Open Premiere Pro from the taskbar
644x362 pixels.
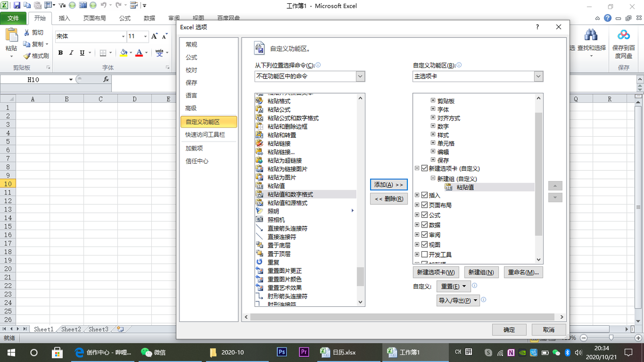(x=304, y=352)
